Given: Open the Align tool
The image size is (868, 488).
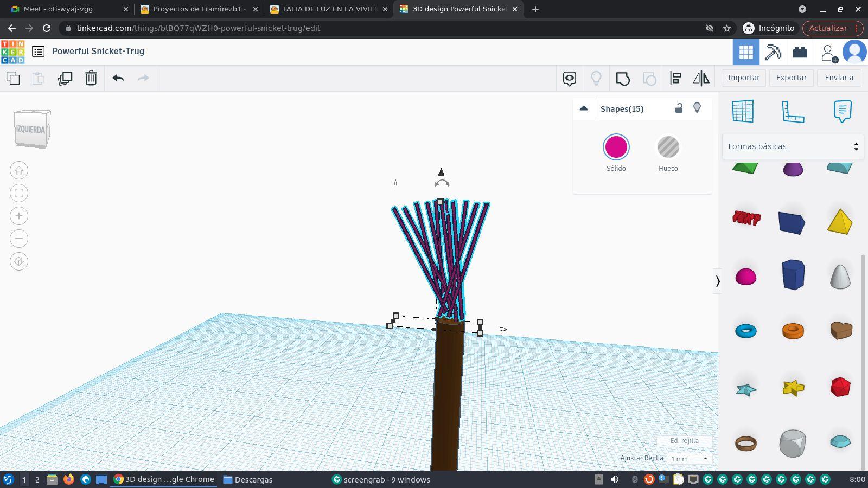Looking at the screenshot, I should tap(675, 79).
